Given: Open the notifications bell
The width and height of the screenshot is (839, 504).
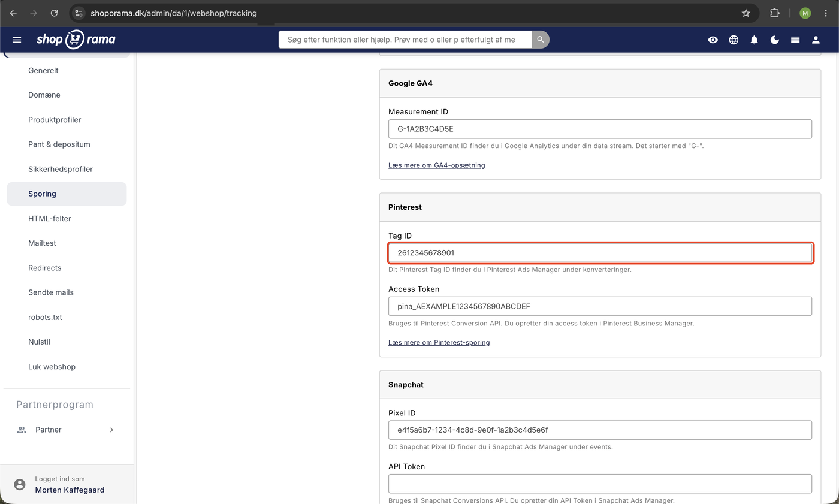Looking at the screenshot, I should 754,40.
